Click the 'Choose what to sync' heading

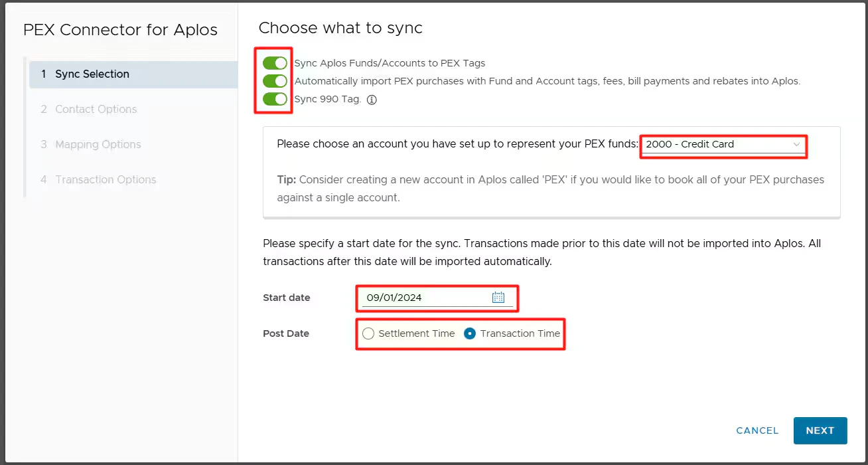[340, 28]
